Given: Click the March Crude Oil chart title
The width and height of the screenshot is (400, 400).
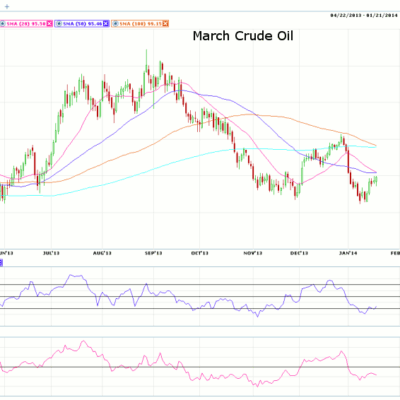Looking at the screenshot, I should coord(243,36).
